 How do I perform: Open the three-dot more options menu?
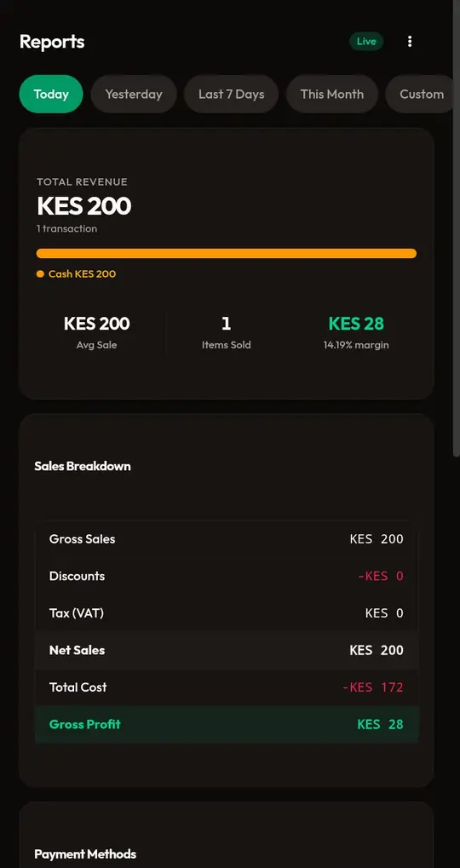tap(410, 42)
